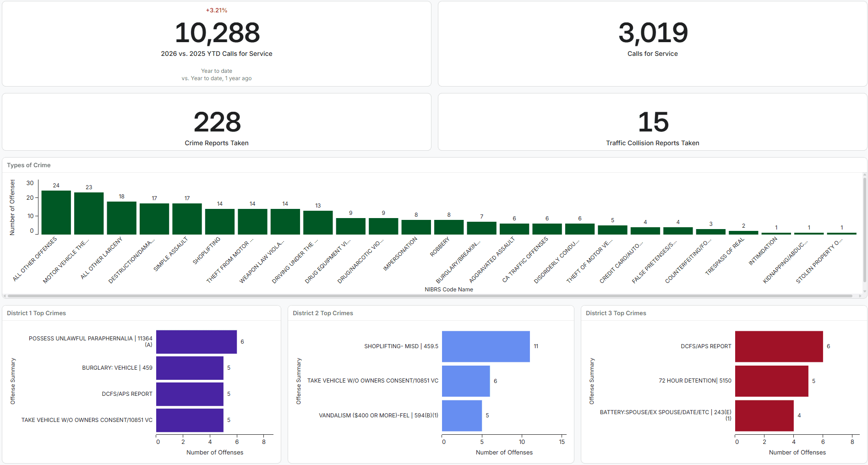Select the ROBBERY bar in Types of Crime
The width and height of the screenshot is (868, 465).
point(449,227)
